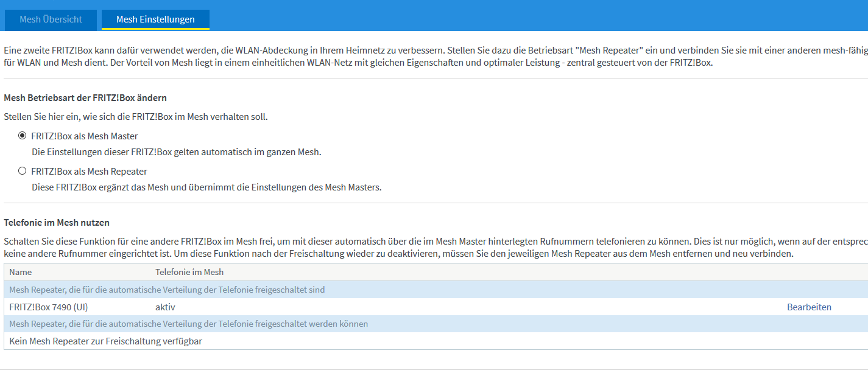Image resolution: width=868 pixels, height=373 pixels.
Task: Switch to the Mesh Übersicht tab
Action: [x=51, y=19]
